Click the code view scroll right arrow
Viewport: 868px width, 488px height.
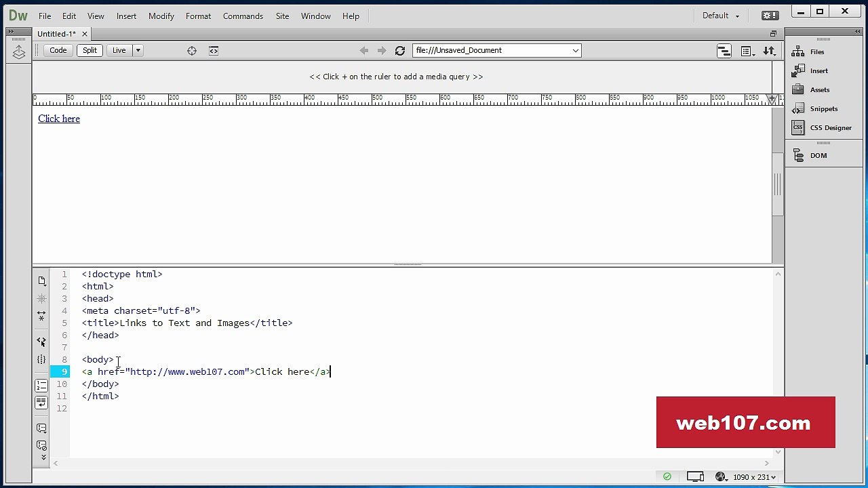click(767, 464)
